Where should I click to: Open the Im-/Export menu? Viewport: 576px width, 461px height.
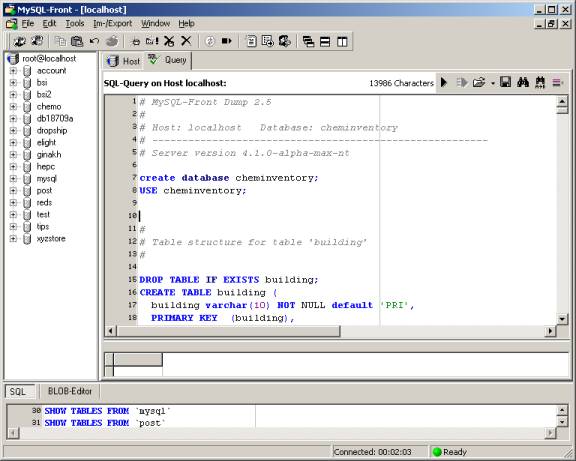tap(112, 24)
